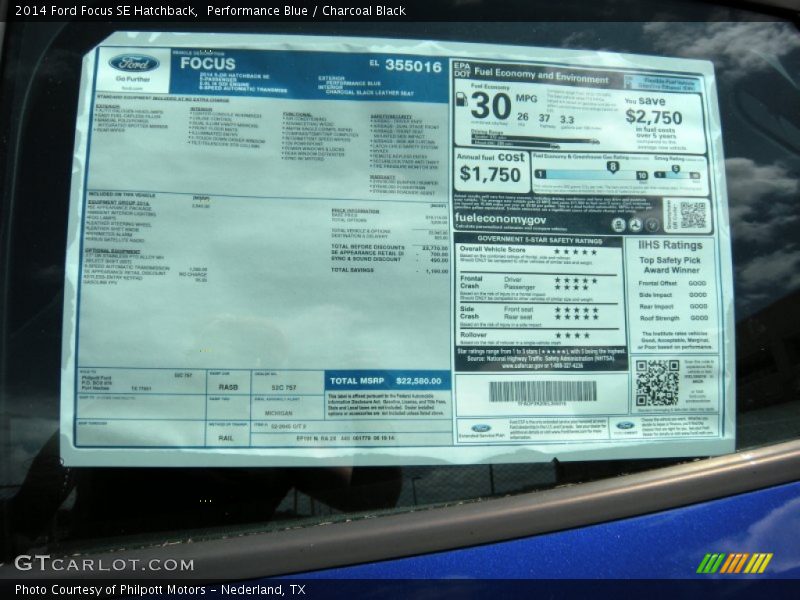Click the Side Impact GOOD rating
The image size is (800, 600).
[x=697, y=295]
